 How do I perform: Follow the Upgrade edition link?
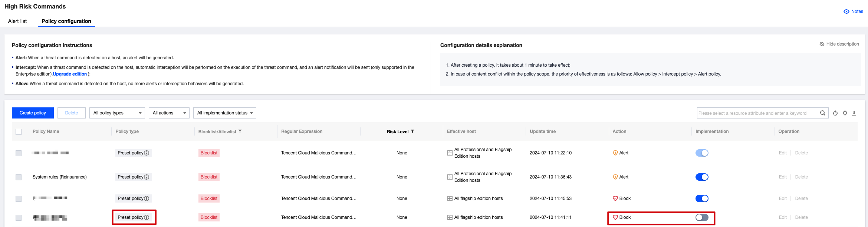point(70,74)
